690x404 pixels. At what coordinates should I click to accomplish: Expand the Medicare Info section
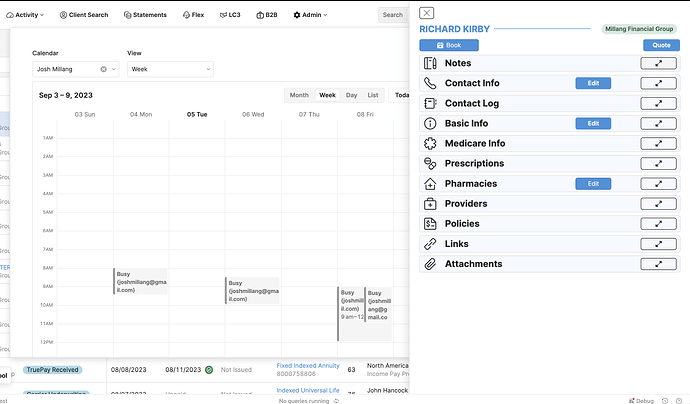[658, 143]
